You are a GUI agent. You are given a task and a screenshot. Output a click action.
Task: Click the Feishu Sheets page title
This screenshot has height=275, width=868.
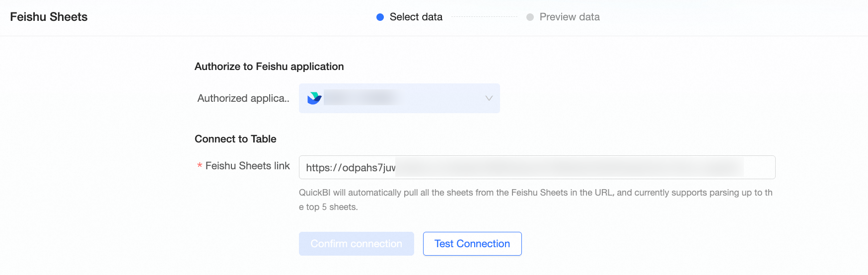(49, 17)
